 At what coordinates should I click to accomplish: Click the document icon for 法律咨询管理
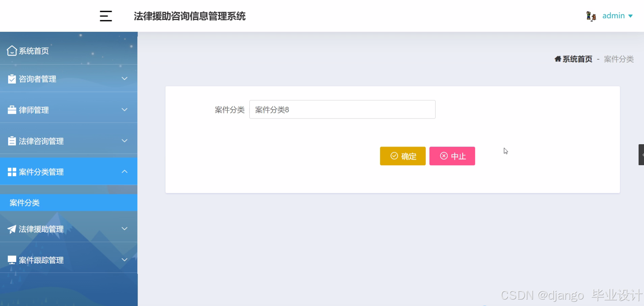pyautogui.click(x=11, y=141)
